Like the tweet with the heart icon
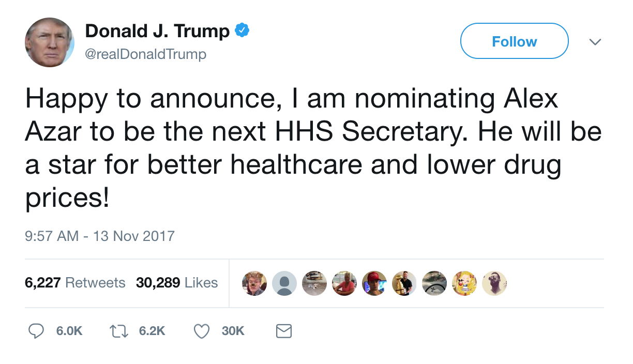This screenshot has width=633, height=364. (x=201, y=331)
